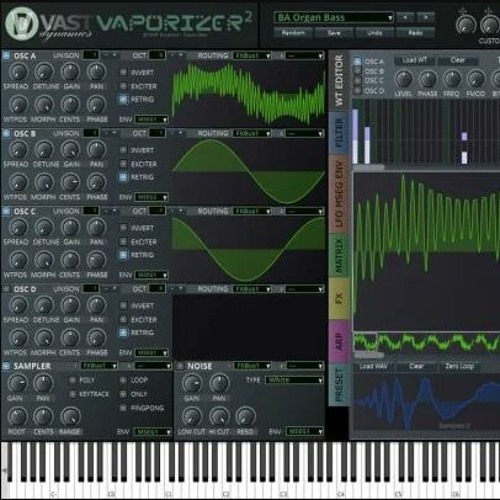
Task: Switch to the FILTER tab
Action: click(x=339, y=133)
